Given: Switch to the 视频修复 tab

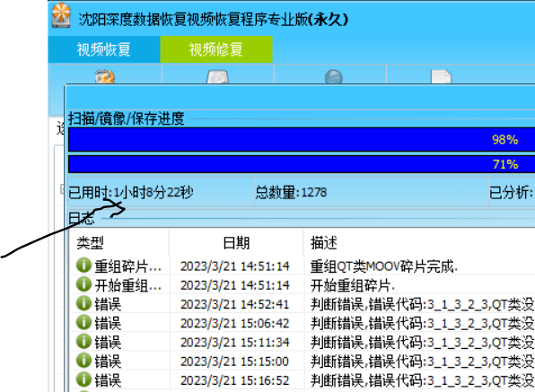Looking at the screenshot, I should pos(216,49).
